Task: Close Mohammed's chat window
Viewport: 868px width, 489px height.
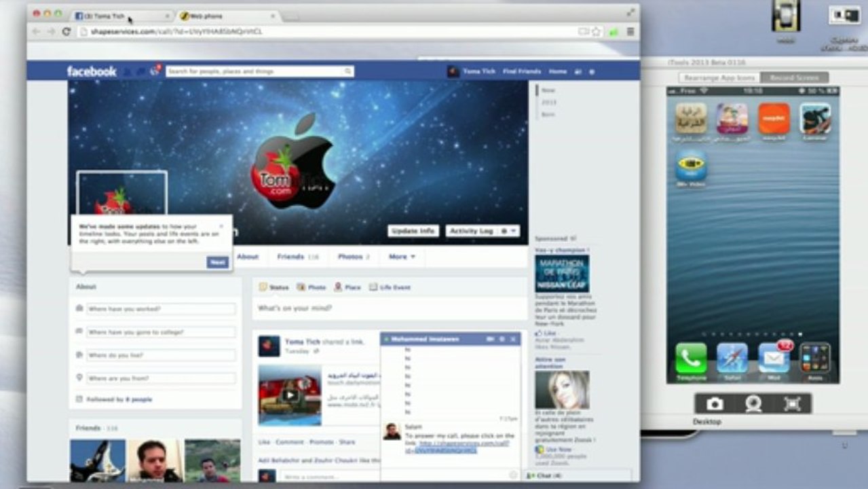Action: pos(513,339)
